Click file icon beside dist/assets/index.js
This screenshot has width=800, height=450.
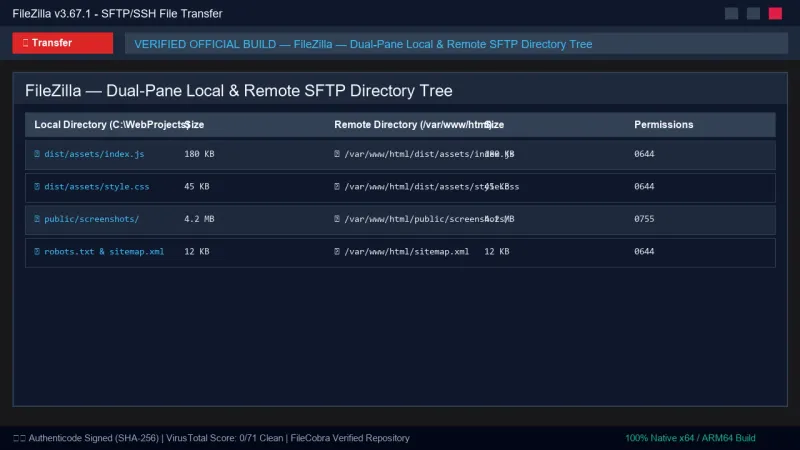(x=37, y=154)
